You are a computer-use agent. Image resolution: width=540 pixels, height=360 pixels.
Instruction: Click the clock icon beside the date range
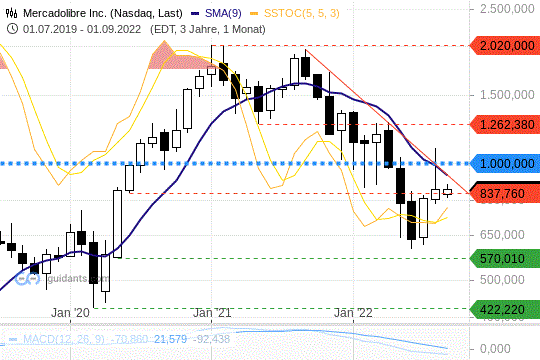point(12,29)
